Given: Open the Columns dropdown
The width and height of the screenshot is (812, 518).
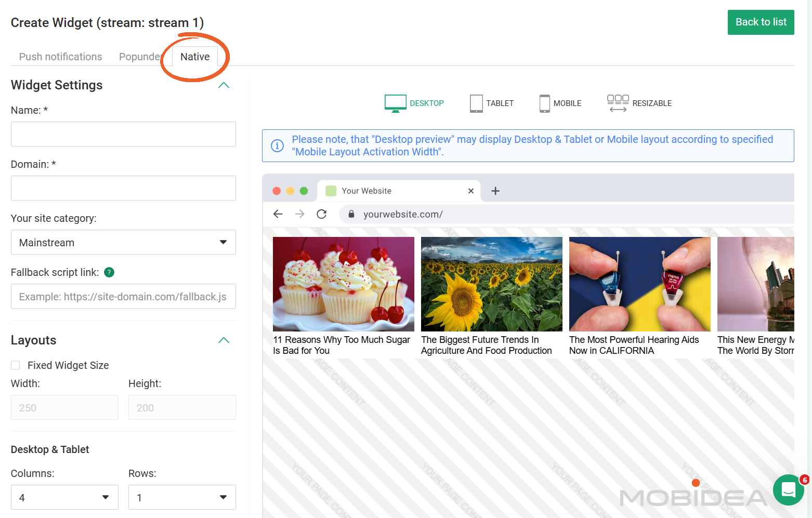Looking at the screenshot, I should click(x=64, y=497).
